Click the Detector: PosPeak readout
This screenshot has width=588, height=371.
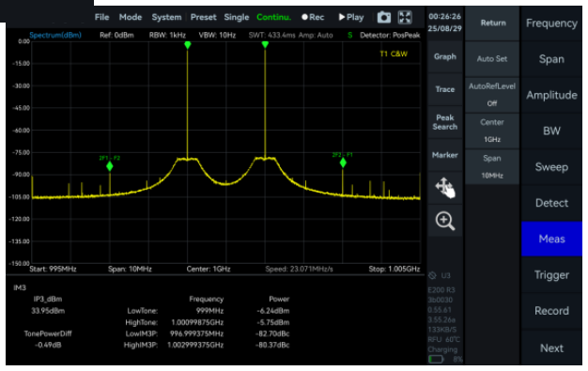coord(390,36)
